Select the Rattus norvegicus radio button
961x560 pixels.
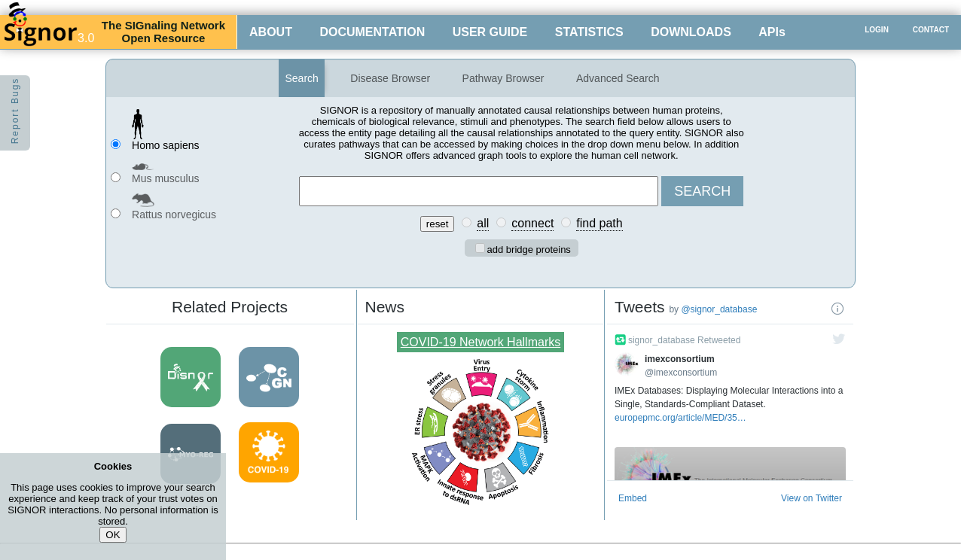pos(115,213)
